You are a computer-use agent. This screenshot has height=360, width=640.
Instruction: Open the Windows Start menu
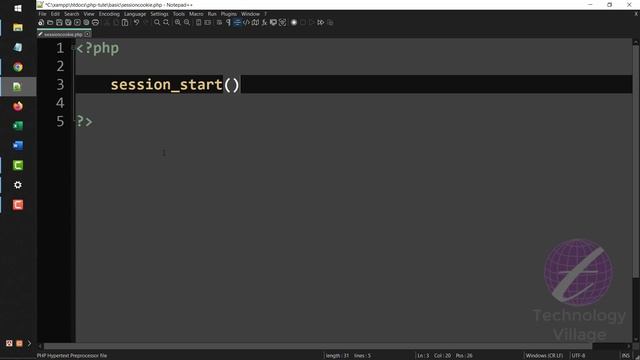click(18, 8)
